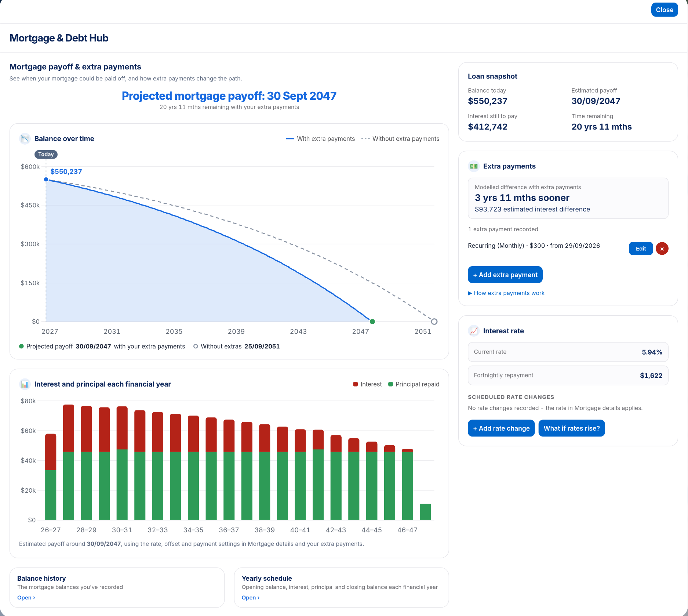Click the Balance over time chart icon
This screenshot has width=688, height=616.
(25, 139)
